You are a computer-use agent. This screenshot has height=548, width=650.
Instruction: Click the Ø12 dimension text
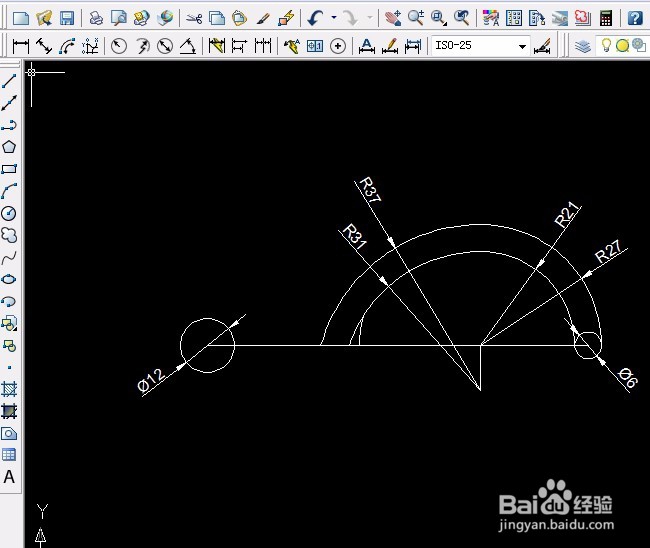point(151,380)
